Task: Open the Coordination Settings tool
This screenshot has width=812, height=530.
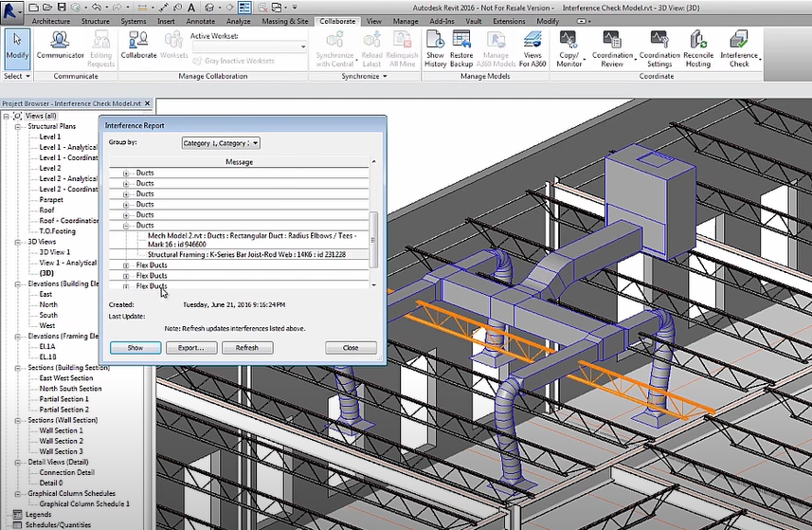Action: tap(659, 48)
